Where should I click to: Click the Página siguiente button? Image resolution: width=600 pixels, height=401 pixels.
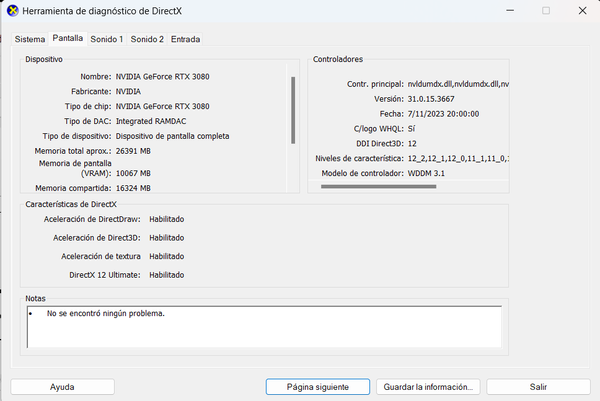pyautogui.click(x=318, y=386)
